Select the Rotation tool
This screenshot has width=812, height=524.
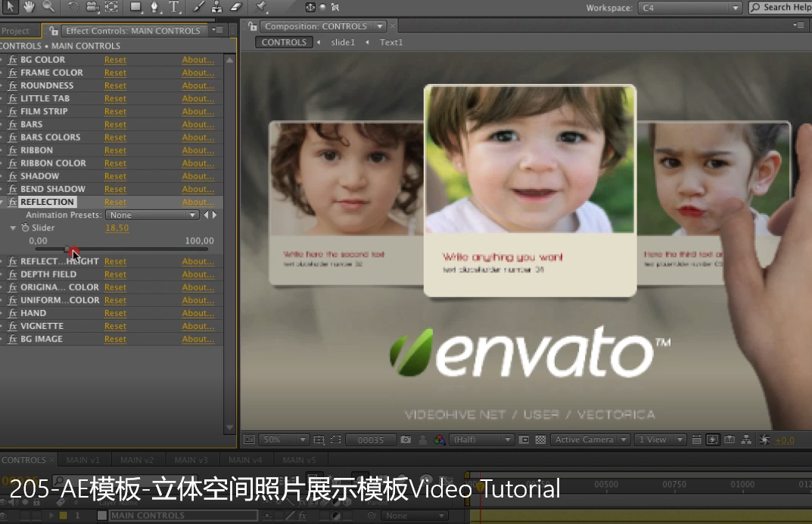[x=73, y=7]
